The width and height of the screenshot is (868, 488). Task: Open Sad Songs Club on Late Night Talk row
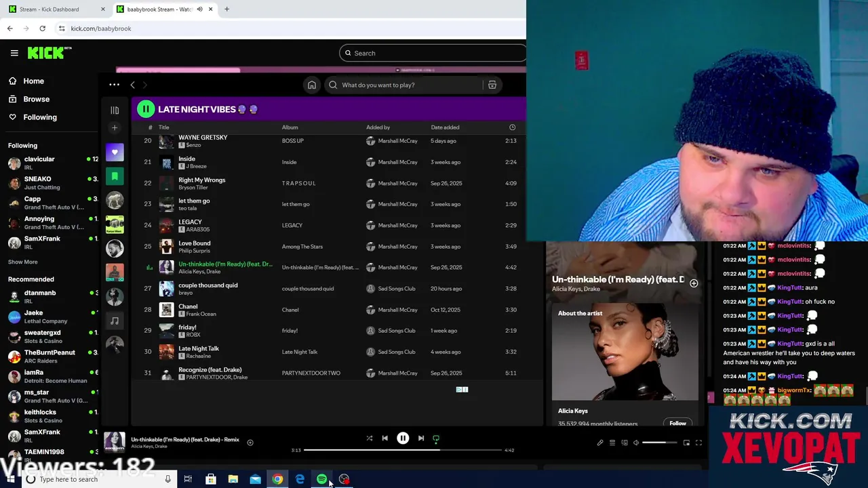397,352
